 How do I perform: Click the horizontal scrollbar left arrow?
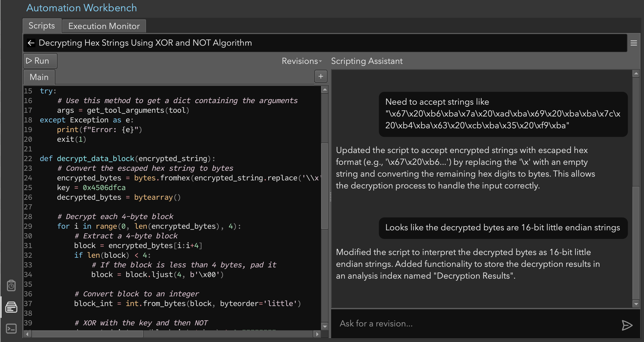click(27, 334)
